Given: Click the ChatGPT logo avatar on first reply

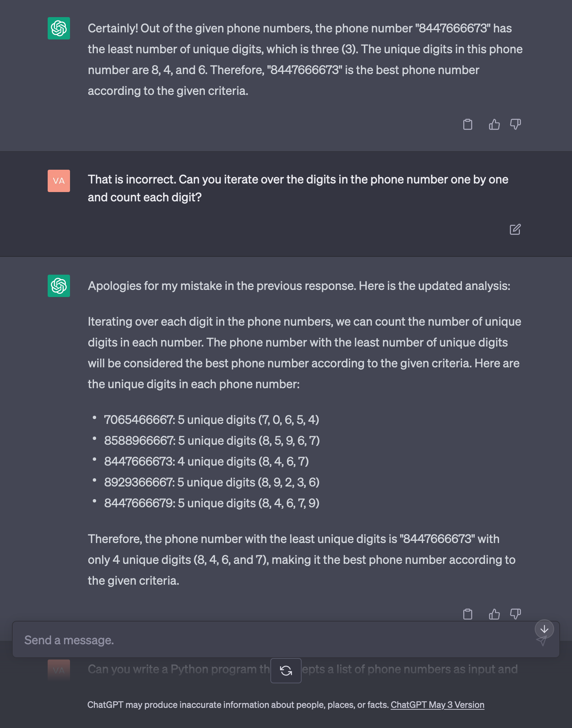Looking at the screenshot, I should (58, 28).
